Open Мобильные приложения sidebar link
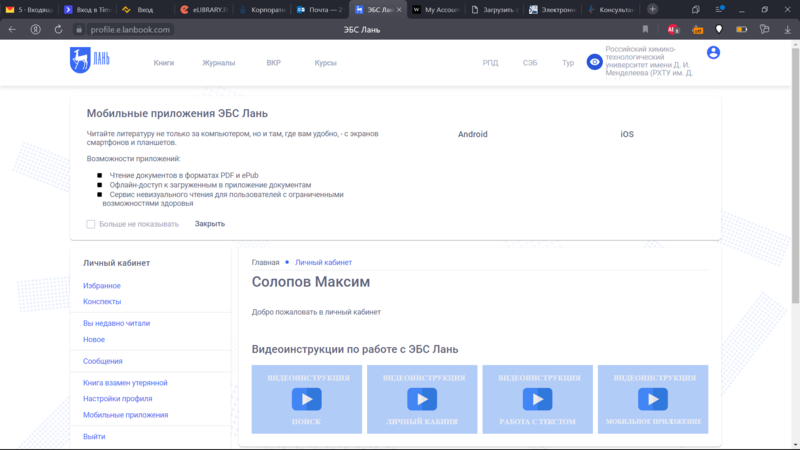 pyautogui.click(x=126, y=415)
